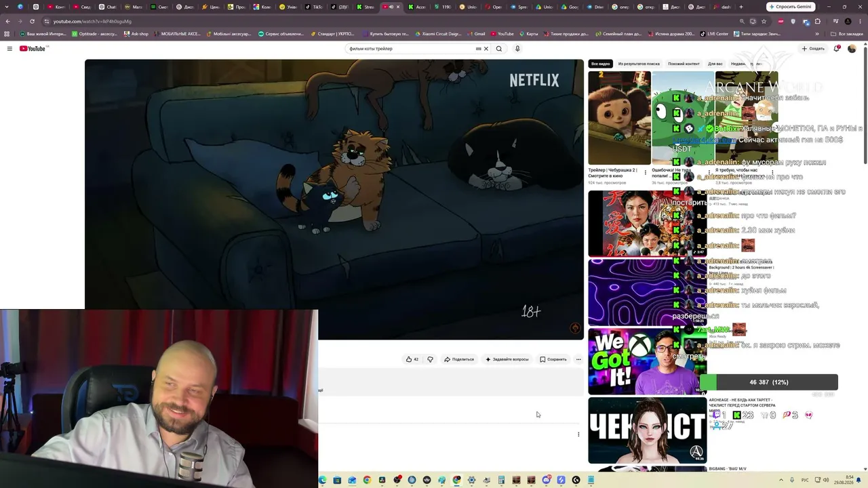Save the video with Сохранить
The width and height of the screenshot is (868, 488).
[x=553, y=359]
